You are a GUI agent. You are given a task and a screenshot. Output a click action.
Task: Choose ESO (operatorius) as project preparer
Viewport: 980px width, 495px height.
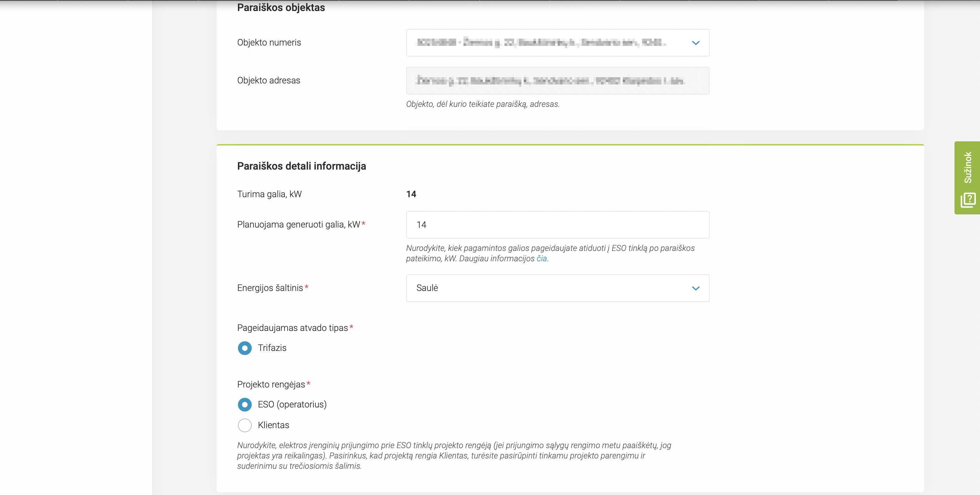pos(244,405)
